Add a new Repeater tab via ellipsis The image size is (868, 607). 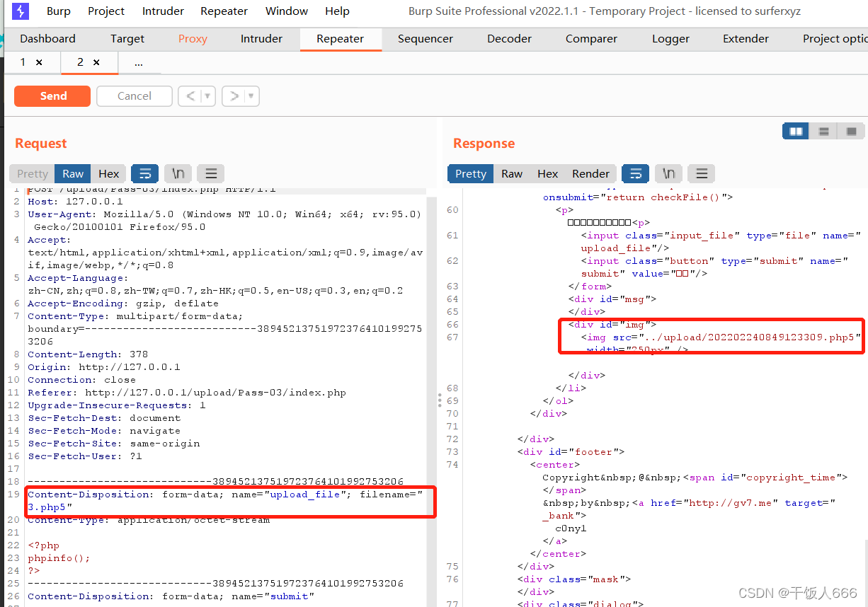(139, 63)
